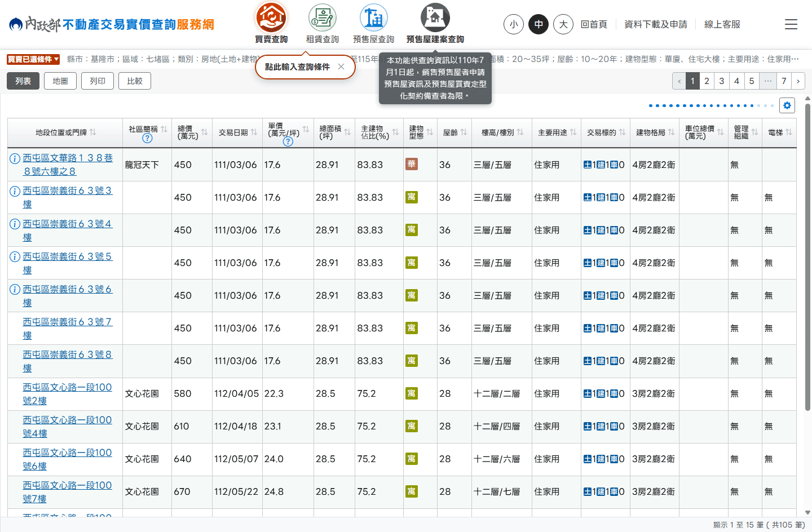Viewport: 812px width, 532px height.
Task: Open address link 西屯區文心路一段100號4樓
Action: [x=67, y=426]
